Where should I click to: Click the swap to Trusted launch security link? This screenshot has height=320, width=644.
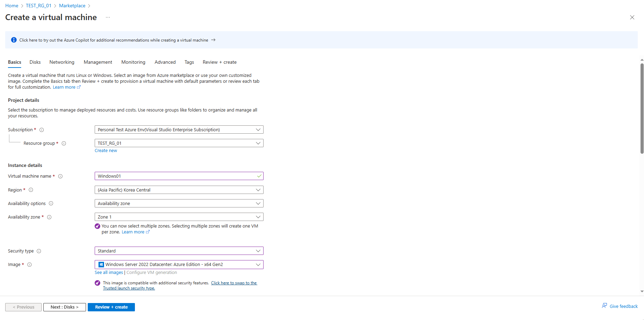(180, 285)
